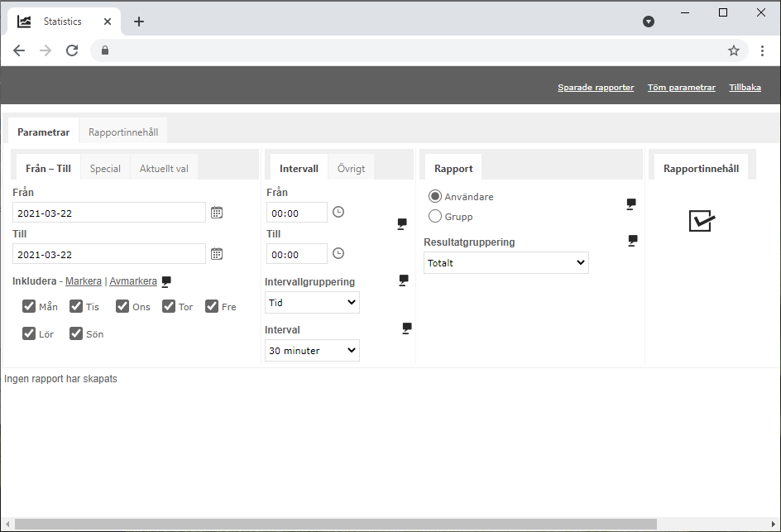Screen dimensions: 781x532
Task: Select the Grupp radio button
Action: 435,216
